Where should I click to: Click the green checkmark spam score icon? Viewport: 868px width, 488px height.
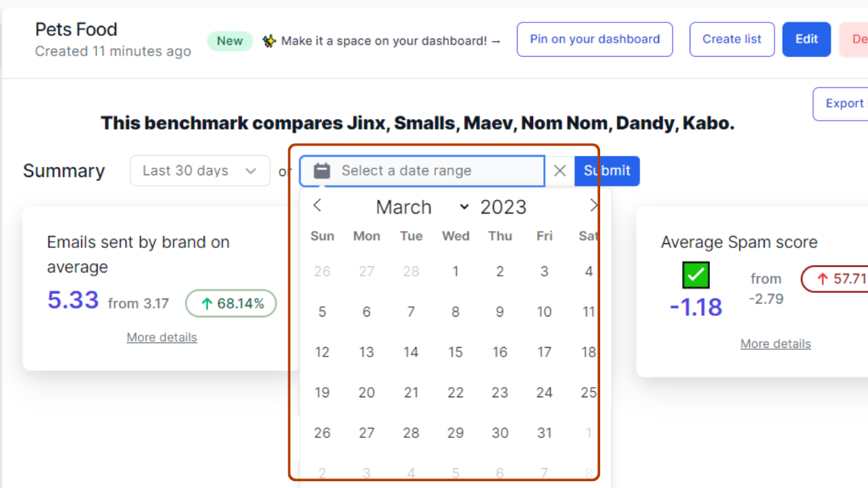(x=696, y=275)
